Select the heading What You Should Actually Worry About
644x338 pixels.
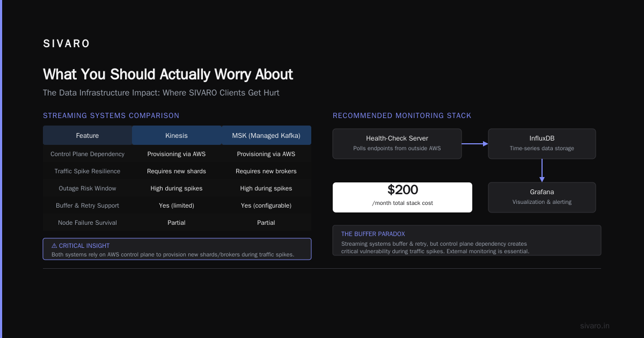[x=168, y=74]
